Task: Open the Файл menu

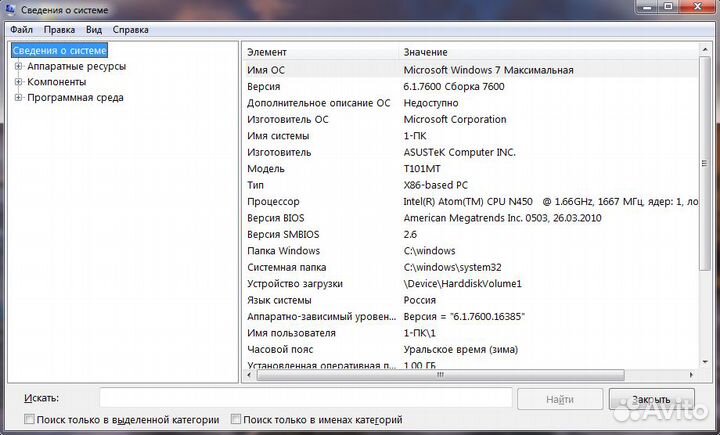Action: click(22, 29)
